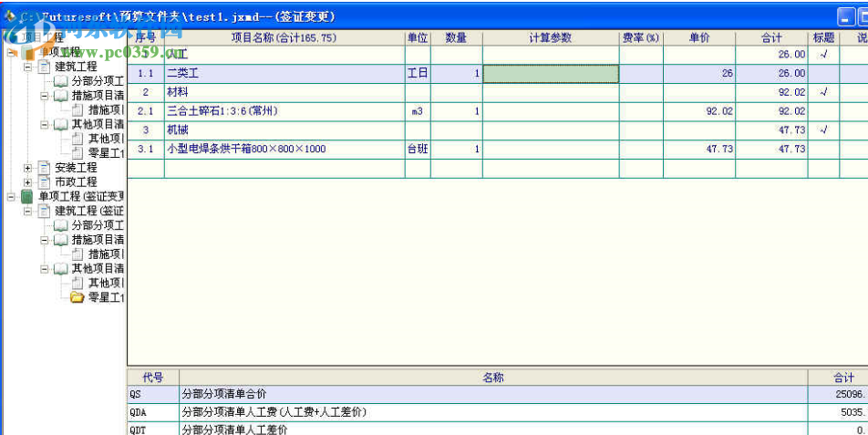Click the highlighted 计算参数 cell of 二类工
This screenshot has width=868, height=435.
[x=551, y=74]
